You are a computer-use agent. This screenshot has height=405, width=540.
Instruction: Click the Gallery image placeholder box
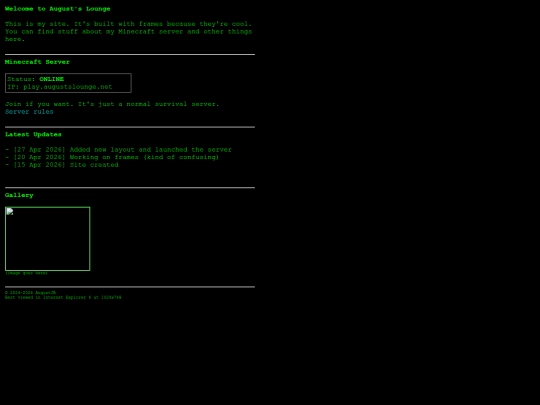pos(48,239)
